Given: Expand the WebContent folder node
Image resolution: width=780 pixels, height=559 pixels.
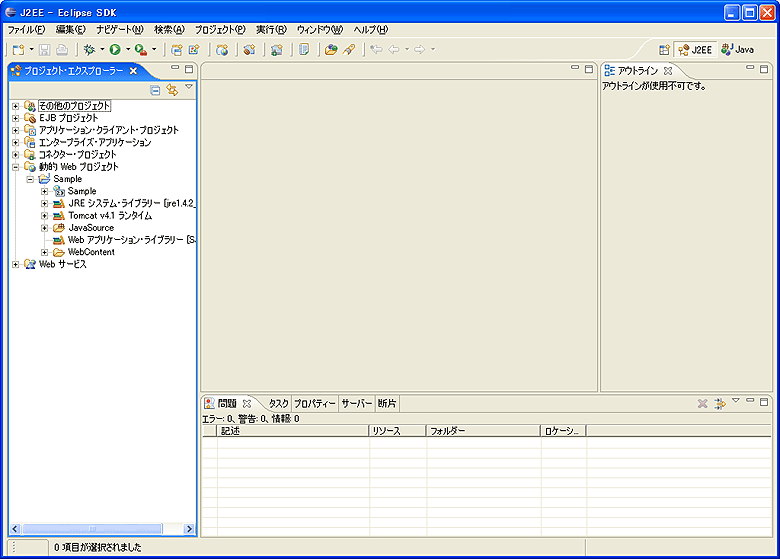Looking at the screenshot, I should [44, 252].
